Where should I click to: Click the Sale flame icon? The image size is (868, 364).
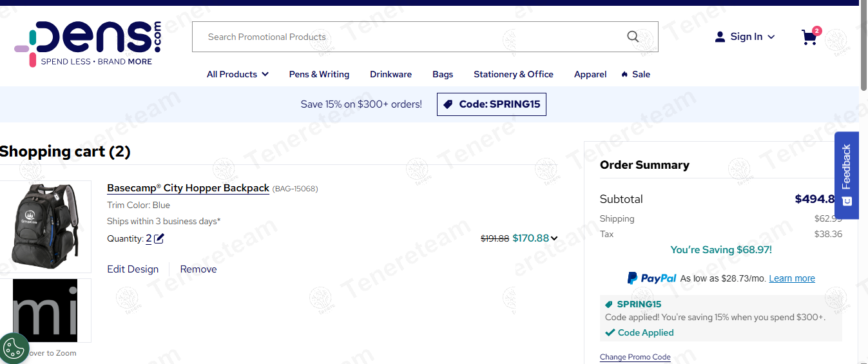(624, 74)
